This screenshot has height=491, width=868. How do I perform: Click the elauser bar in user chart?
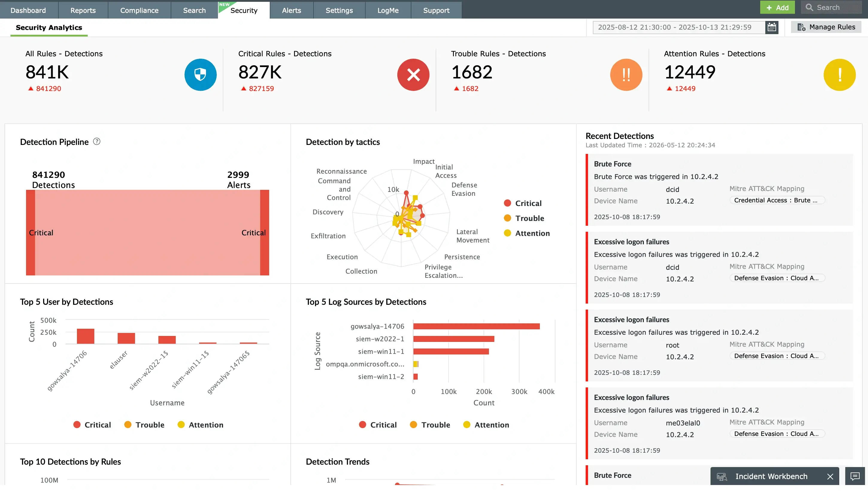point(126,338)
